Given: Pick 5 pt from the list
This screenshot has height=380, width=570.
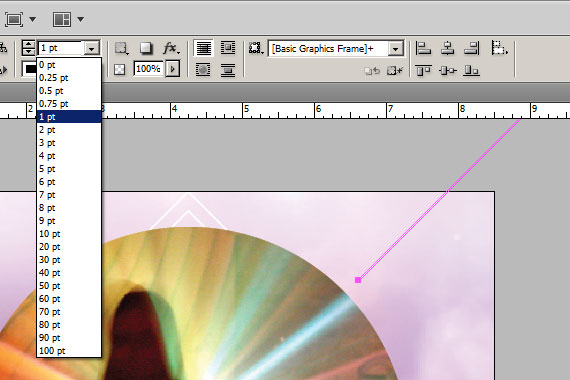Looking at the screenshot, I should [x=69, y=169].
